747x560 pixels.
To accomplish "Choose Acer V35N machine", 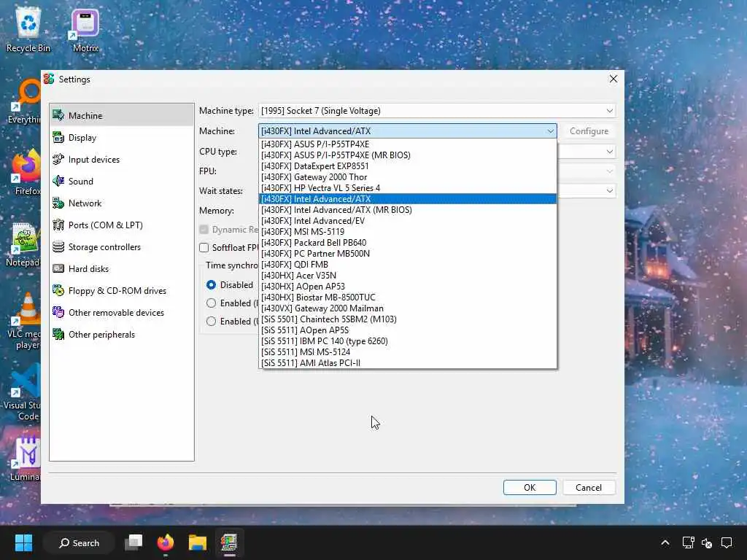I will pos(407,275).
